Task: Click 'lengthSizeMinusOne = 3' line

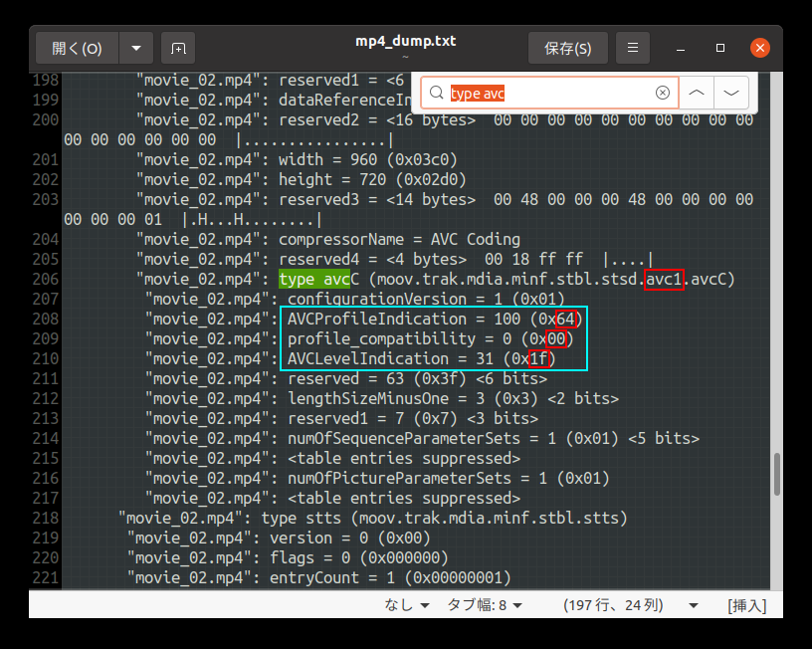Action: pyautogui.click(x=453, y=399)
